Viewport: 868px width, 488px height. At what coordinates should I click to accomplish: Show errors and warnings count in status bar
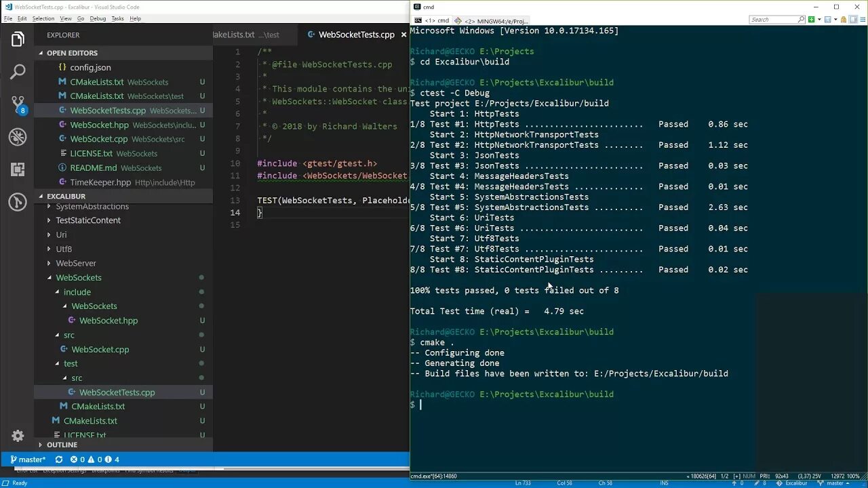[95, 460]
